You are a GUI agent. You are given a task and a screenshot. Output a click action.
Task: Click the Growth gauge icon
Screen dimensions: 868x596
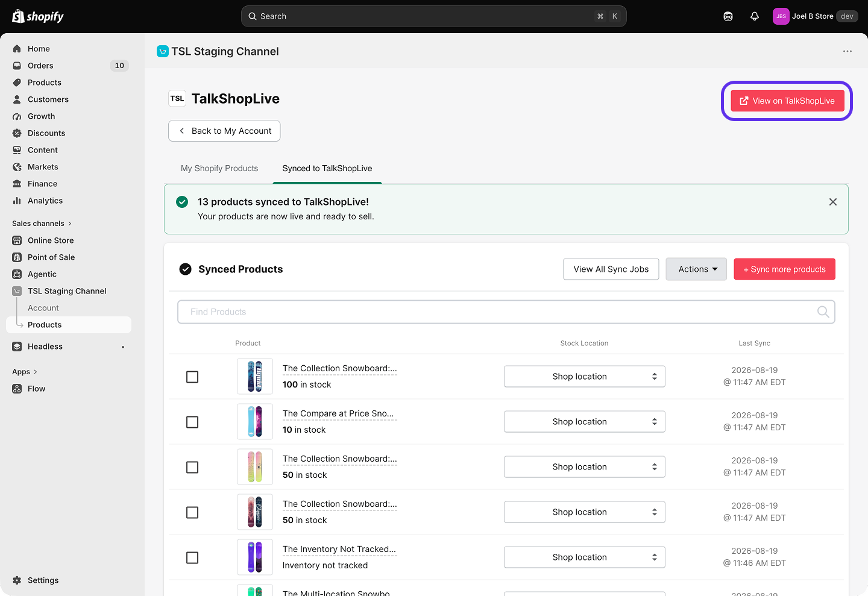(17, 116)
